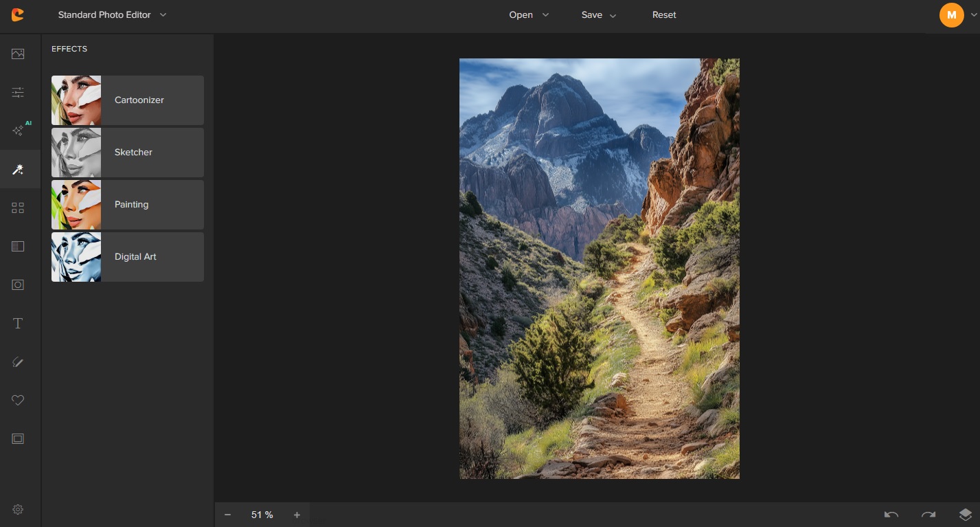The height and width of the screenshot is (527, 980).
Task: Open the Layers panel icon
Action: pos(965,515)
